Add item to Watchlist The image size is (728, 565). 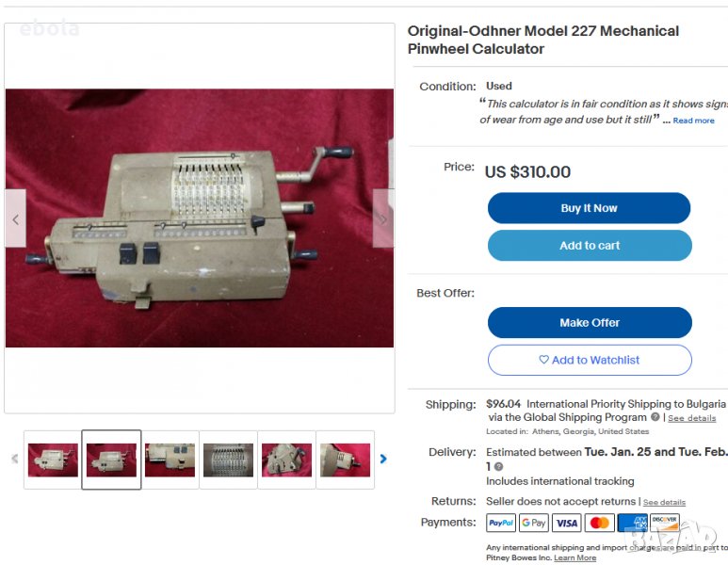coord(590,360)
